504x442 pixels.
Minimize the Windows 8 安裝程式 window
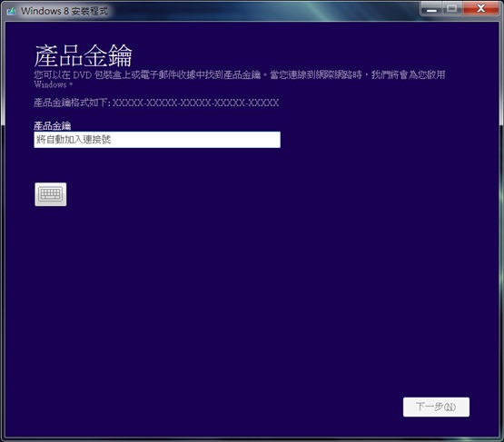tap(431, 9)
